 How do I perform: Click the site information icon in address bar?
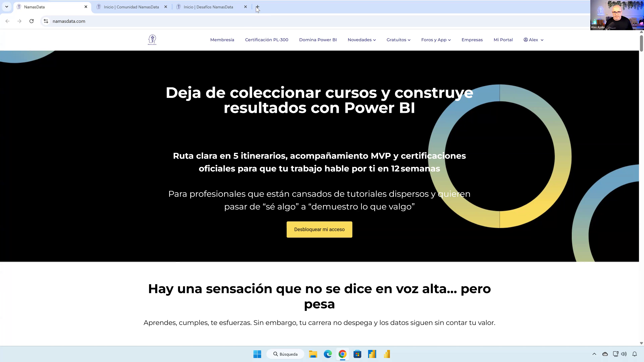(46, 21)
